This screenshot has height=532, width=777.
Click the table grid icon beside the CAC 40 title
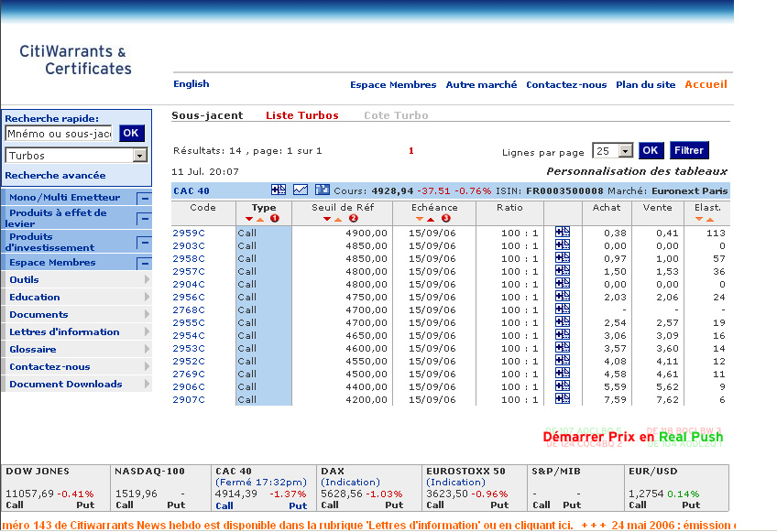[277, 190]
